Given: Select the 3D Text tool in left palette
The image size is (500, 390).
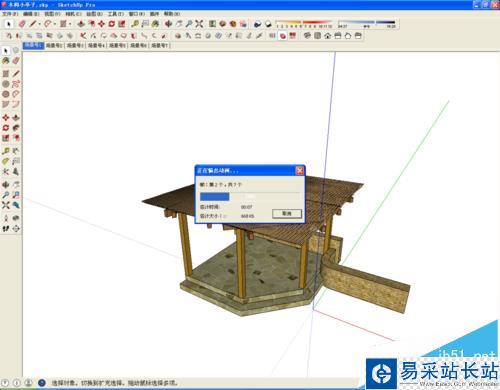Looking at the screenshot, I should click(16, 172).
